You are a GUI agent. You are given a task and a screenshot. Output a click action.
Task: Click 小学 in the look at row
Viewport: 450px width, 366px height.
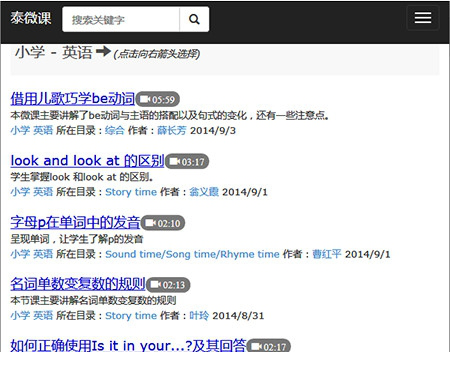[20, 192]
